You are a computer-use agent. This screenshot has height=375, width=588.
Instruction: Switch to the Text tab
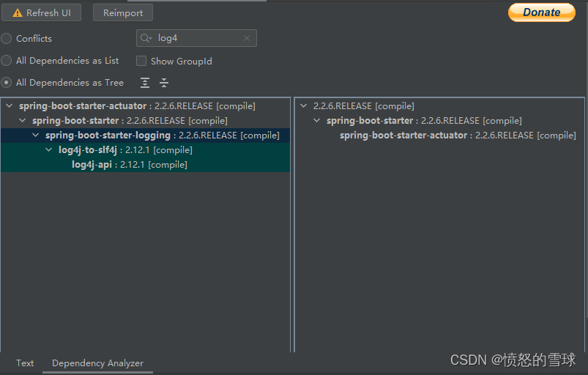[x=25, y=363]
